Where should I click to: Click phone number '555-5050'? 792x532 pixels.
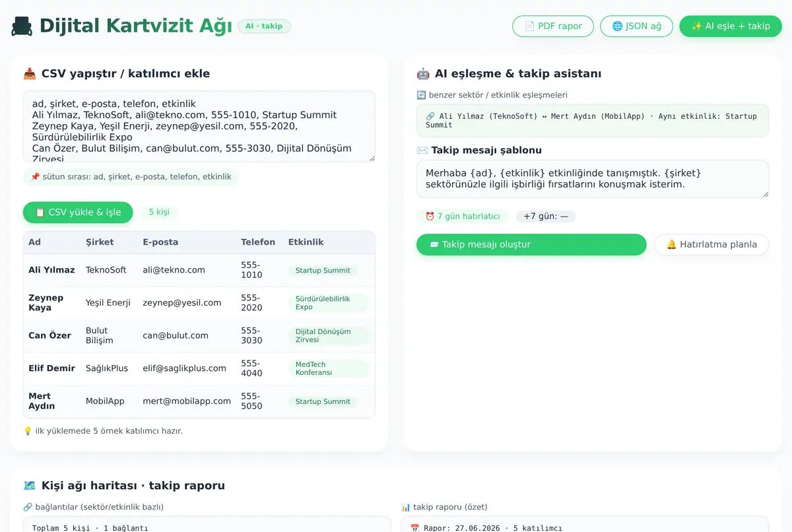[251, 401]
